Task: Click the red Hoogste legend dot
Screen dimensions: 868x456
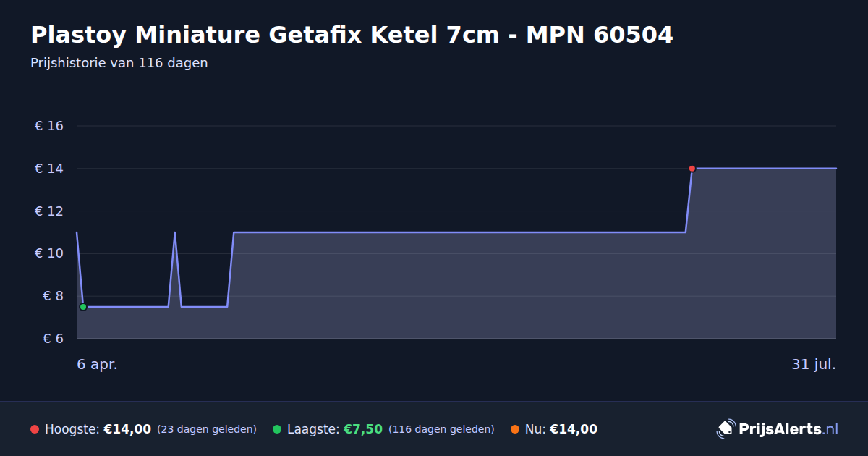Action: pyautogui.click(x=35, y=429)
